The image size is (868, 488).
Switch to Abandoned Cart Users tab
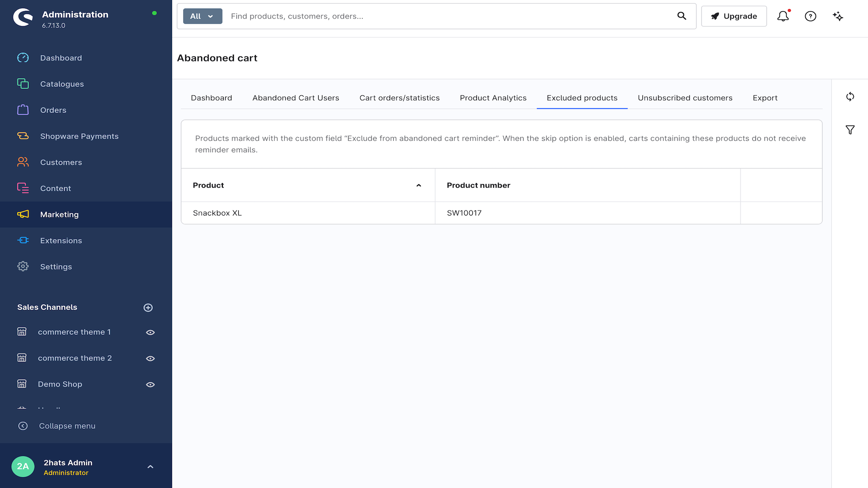coord(296,98)
